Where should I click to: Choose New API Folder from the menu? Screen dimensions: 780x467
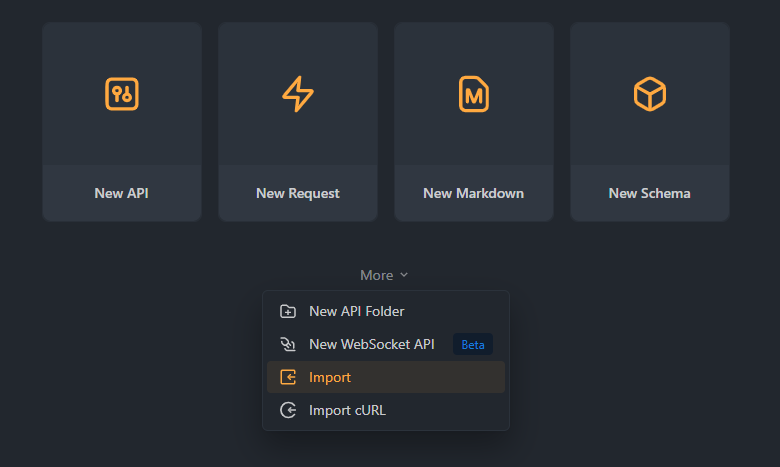pos(386,311)
